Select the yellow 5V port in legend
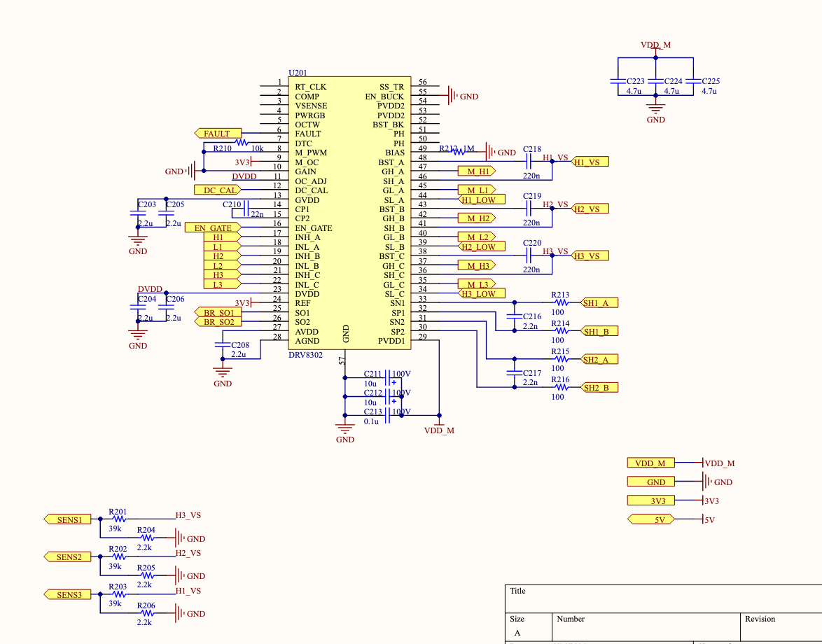 pos(650,519)
